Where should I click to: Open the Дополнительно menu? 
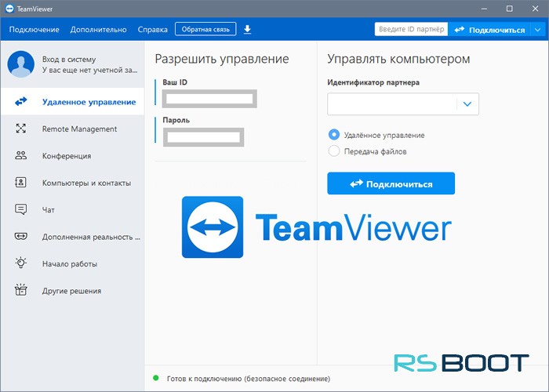98,30
